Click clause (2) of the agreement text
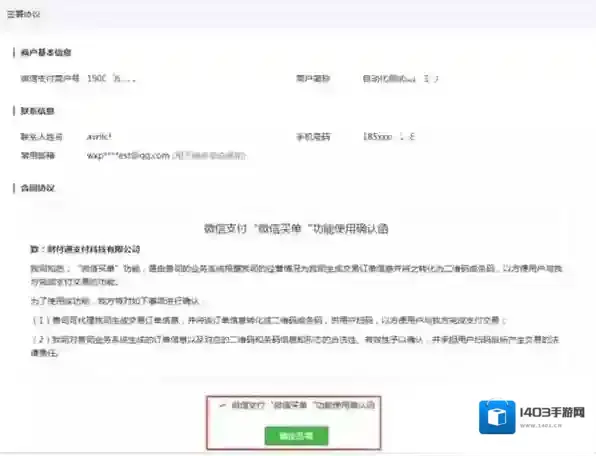This screenshot has height=456, width=596. pyautogui.click(x=295, y=346)
